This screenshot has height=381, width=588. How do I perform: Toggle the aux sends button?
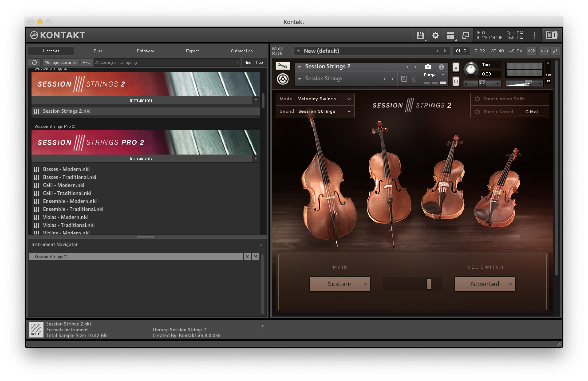pos(548,75)
